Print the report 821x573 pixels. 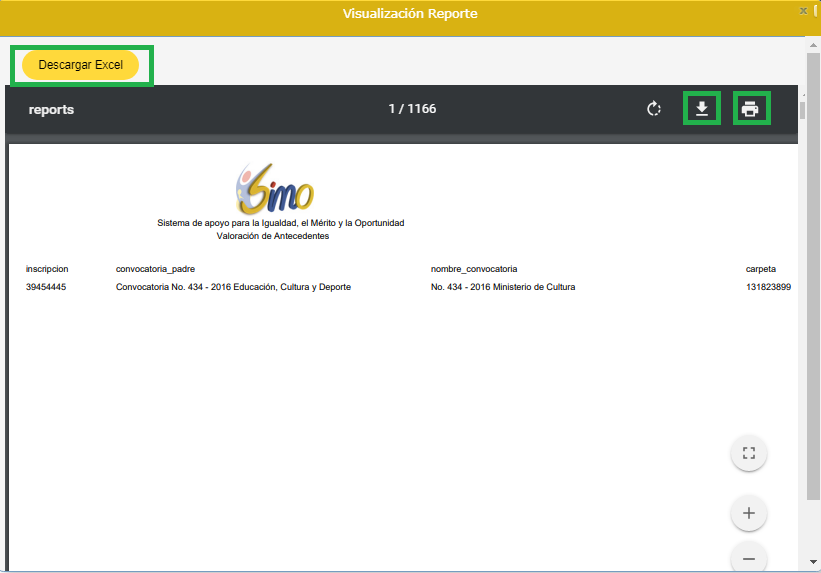click(x=751, y=109)
